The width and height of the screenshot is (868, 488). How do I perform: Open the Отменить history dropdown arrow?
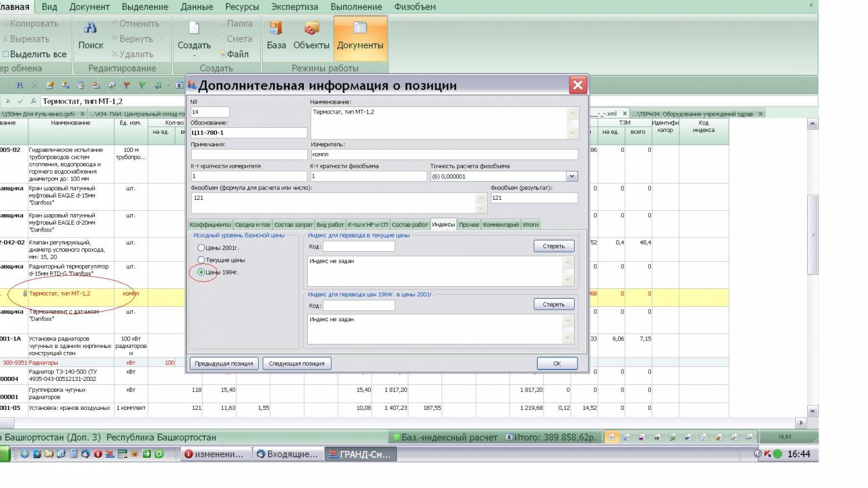click(167, 24)
